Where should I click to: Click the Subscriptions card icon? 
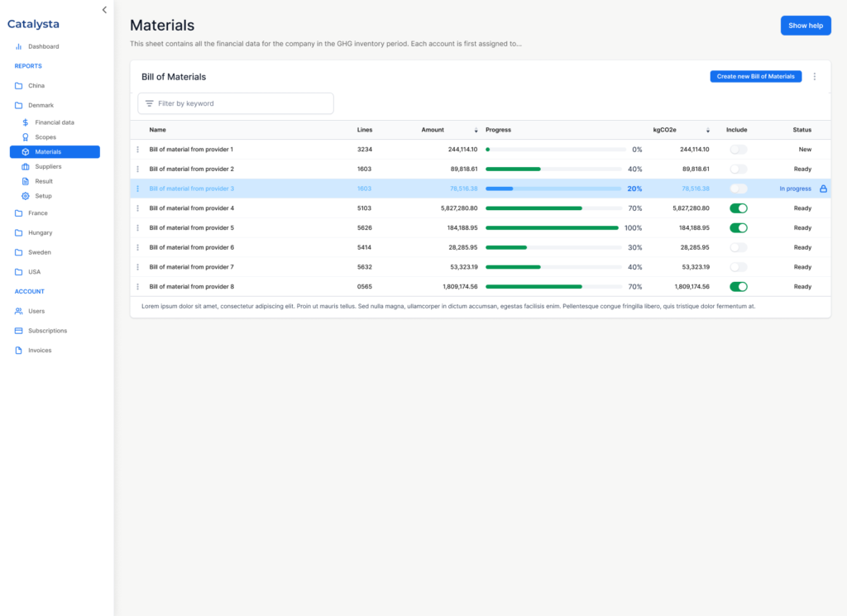coord(18,331)
